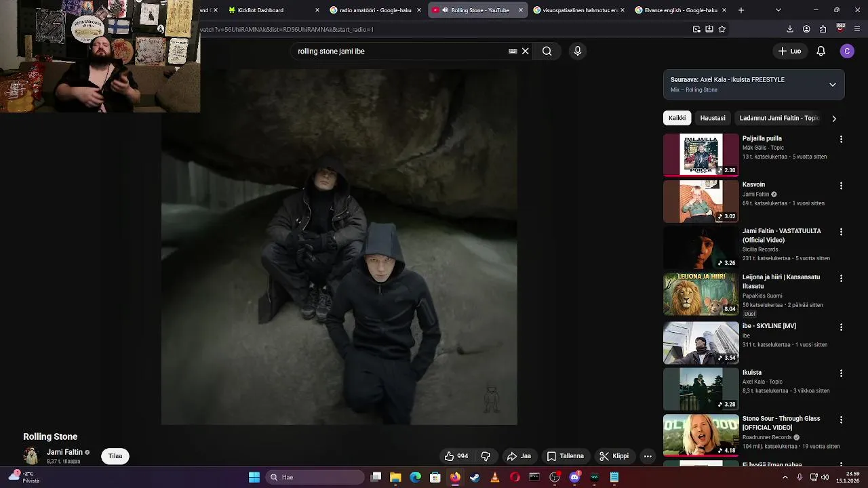Open Ikuista video thumbnail

tap(701, 390)
